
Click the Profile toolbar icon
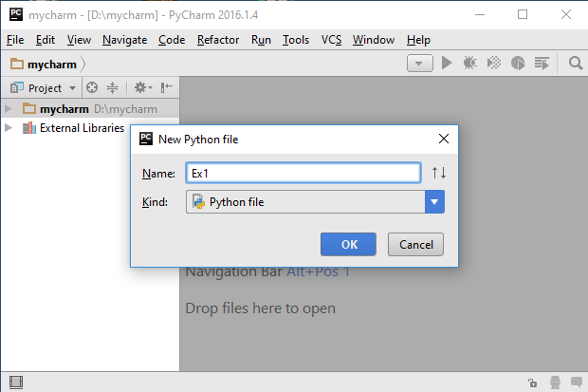point(518,63)
